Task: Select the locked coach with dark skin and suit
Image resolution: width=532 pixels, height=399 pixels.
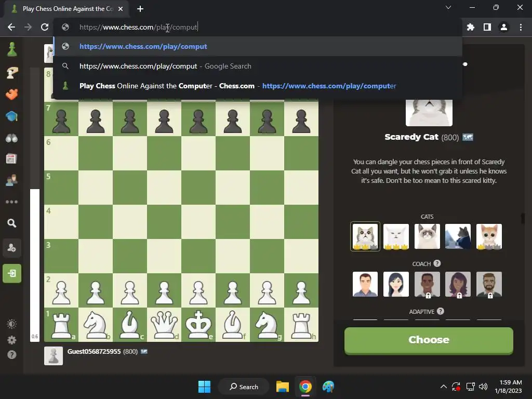Action: (427, 284)
